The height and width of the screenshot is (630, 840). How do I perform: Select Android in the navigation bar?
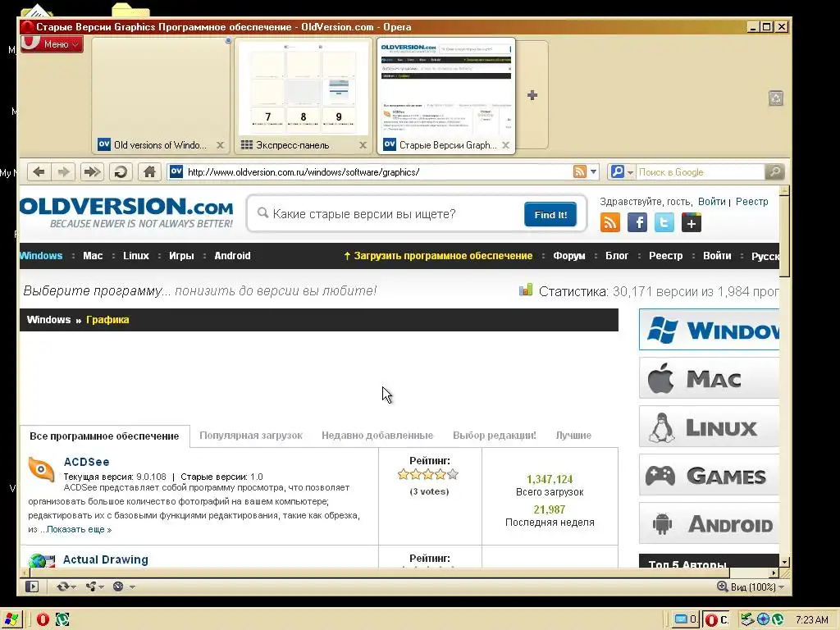point(232,256)
